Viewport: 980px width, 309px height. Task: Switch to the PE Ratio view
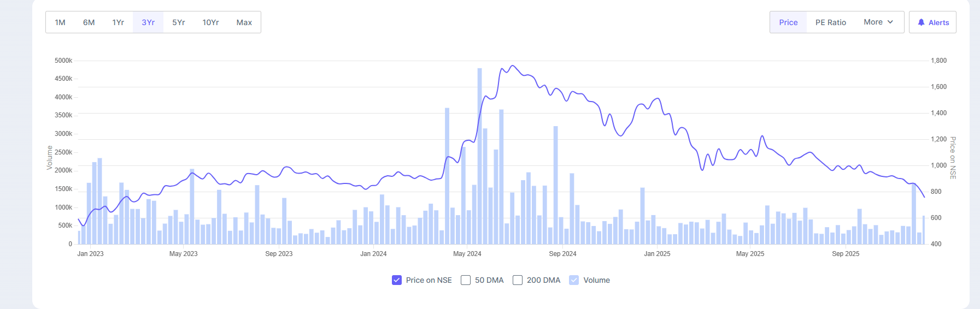(830, 22)
